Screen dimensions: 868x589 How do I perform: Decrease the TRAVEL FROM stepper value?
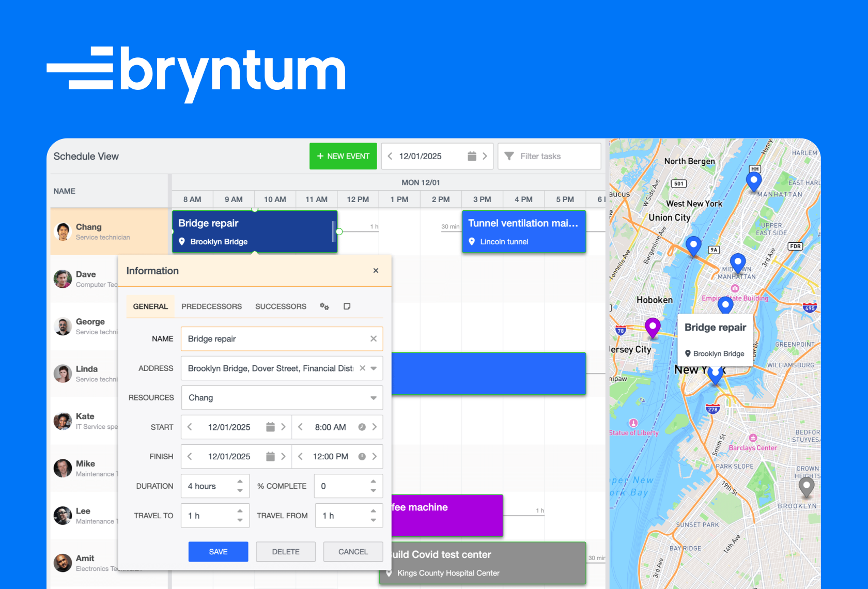373,520
